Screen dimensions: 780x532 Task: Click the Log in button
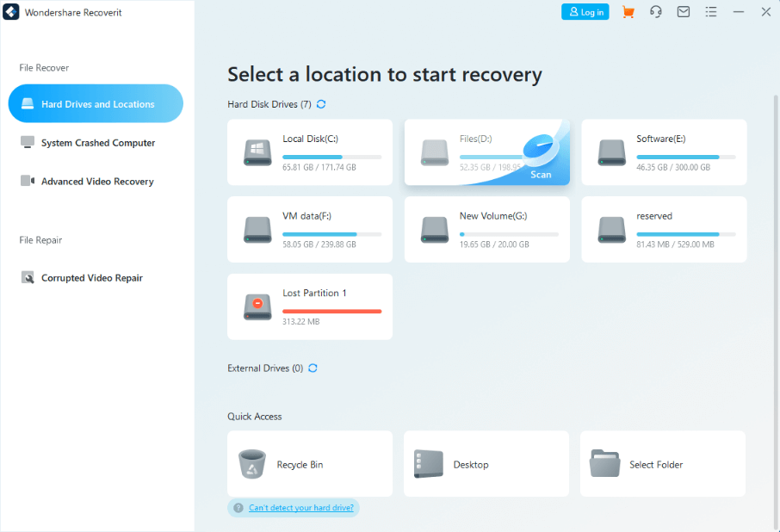pyautogui.click(x=585, y=12)
